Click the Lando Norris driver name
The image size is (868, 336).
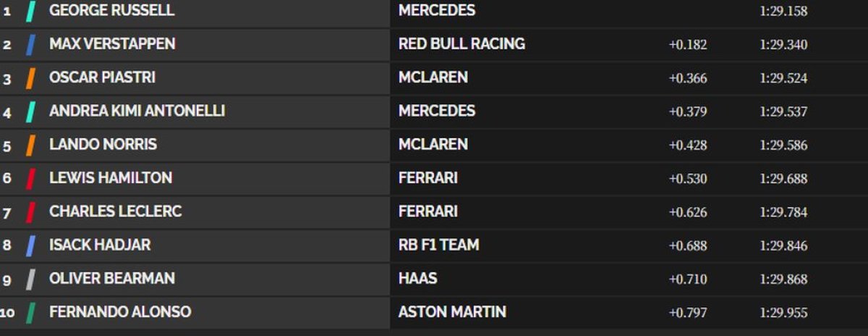pyautogui.click(x=103, y=145)
